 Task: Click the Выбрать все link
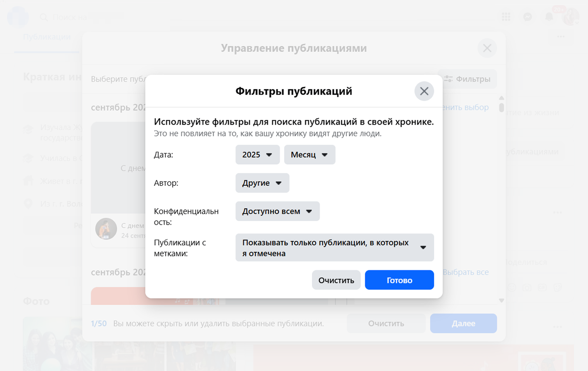point(465,272)
